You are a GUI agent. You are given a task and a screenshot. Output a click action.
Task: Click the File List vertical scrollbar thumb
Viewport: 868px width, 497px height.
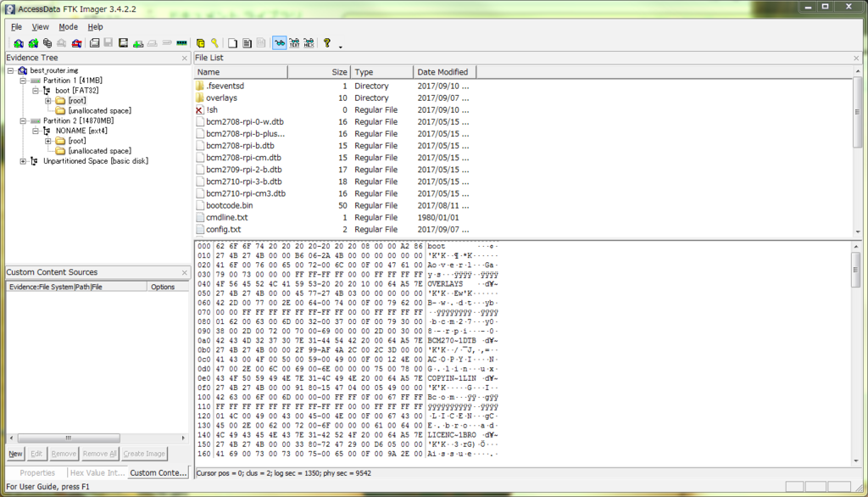pos(858,112)
